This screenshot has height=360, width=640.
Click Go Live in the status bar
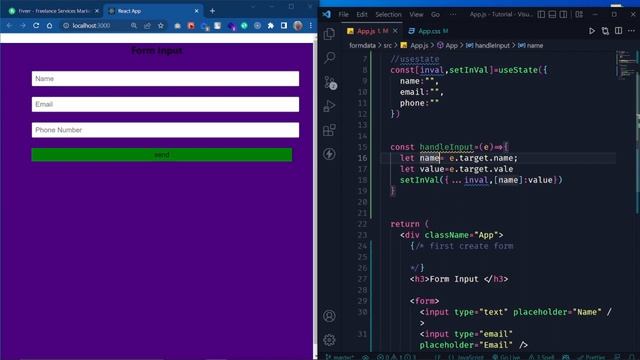(506, 357)
